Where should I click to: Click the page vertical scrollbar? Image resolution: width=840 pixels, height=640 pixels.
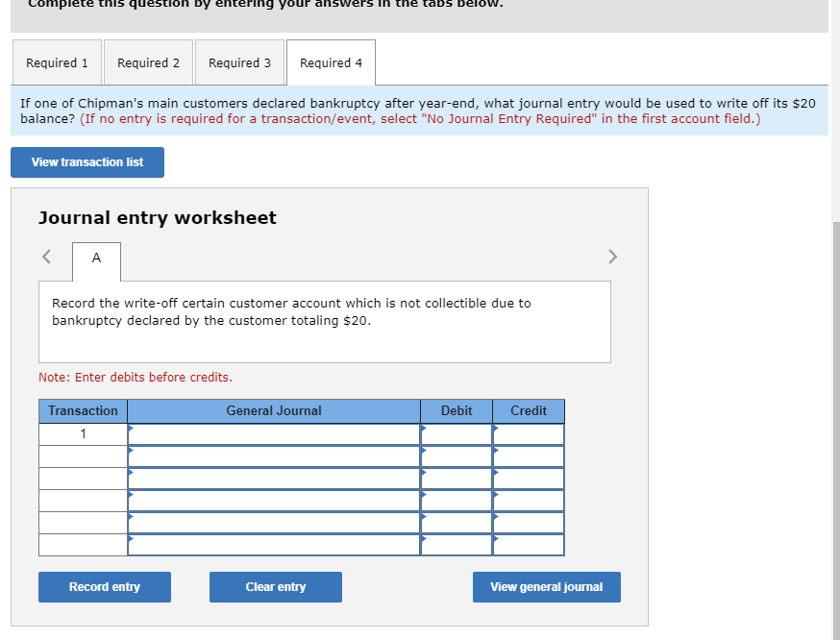click(x=836, y=429)
